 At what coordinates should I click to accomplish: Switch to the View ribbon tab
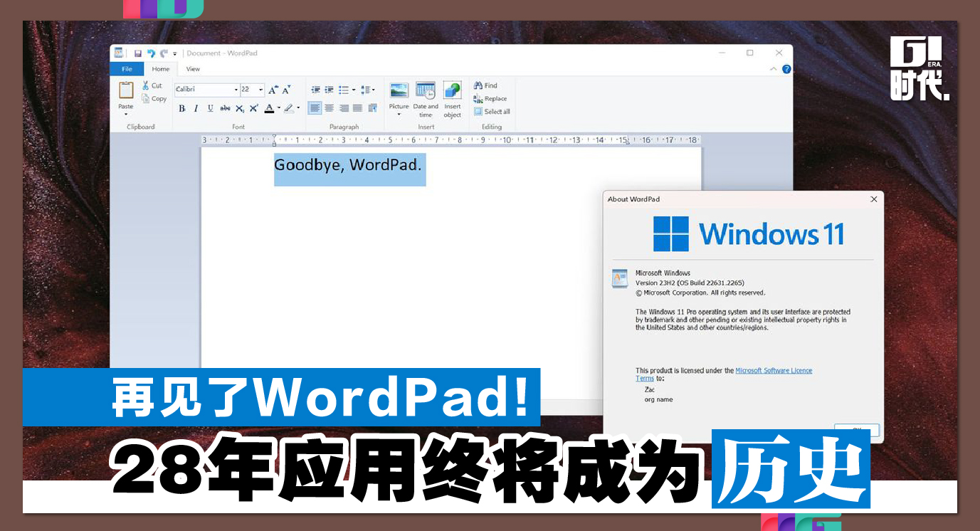click(193, 69)
